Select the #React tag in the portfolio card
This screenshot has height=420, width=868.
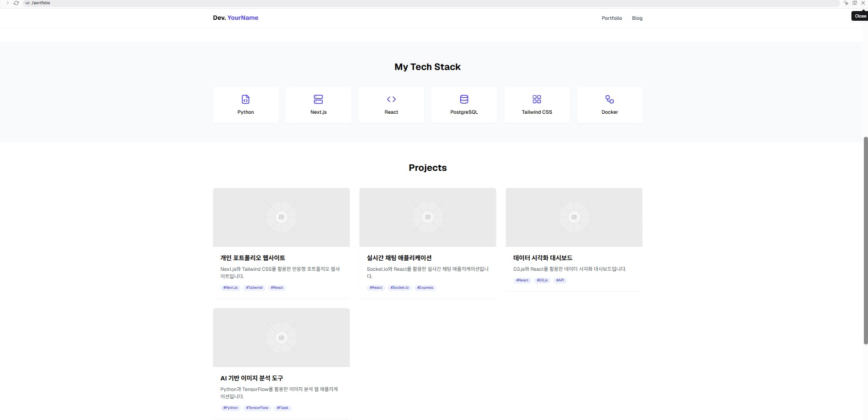277,287
